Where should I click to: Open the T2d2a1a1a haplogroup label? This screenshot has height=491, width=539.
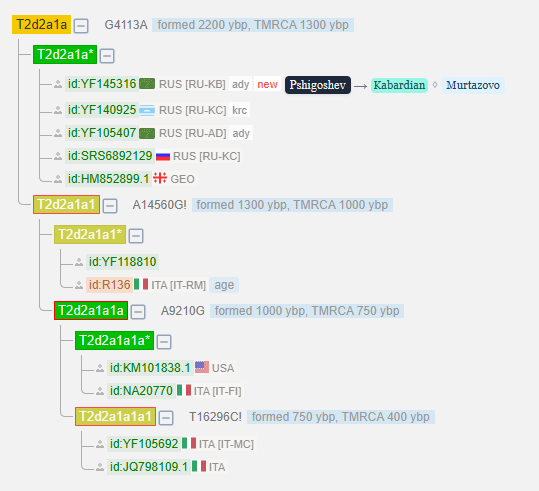click(91, 310)
